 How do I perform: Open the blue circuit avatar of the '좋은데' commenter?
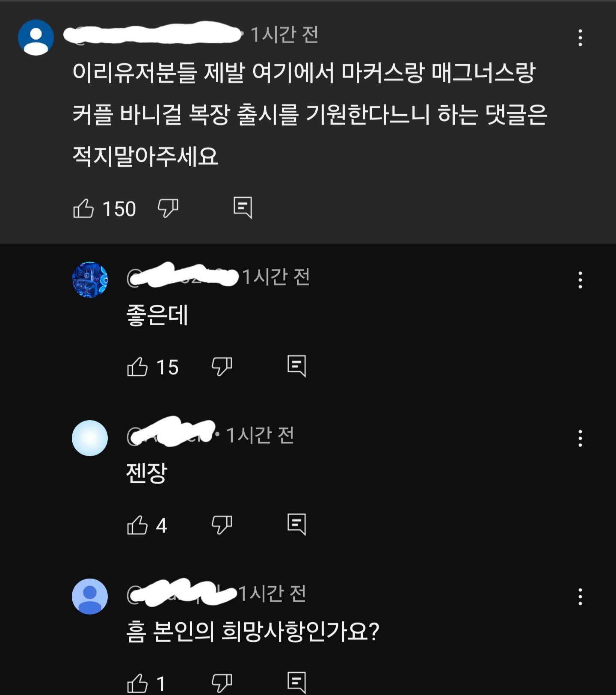90,280
